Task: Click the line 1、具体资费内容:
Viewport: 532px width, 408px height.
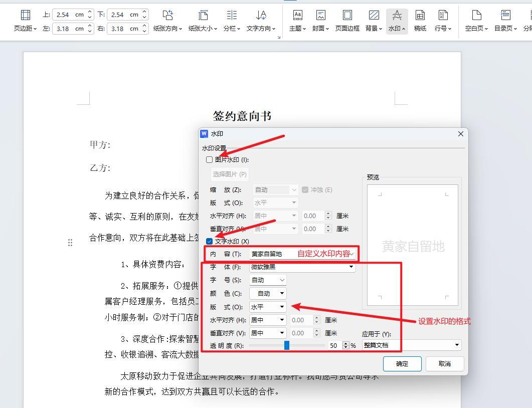Action: pos(153,264)
